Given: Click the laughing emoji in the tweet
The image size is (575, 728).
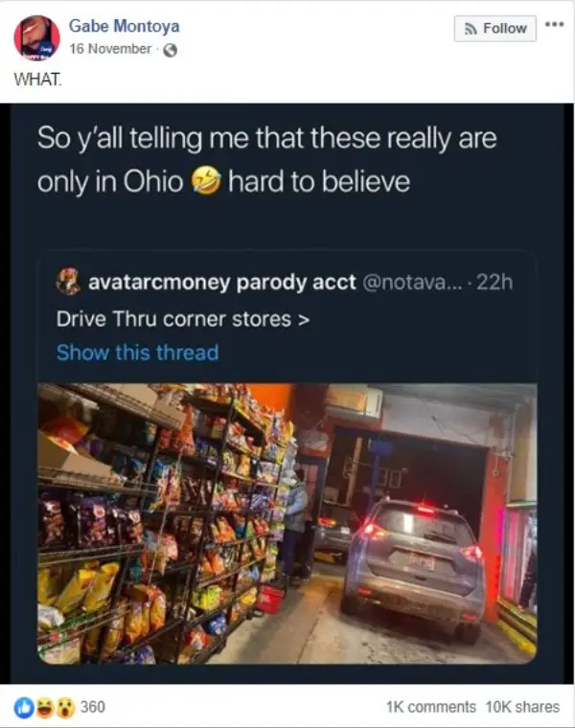Looking at the screenshot, I should click(206, 181).
